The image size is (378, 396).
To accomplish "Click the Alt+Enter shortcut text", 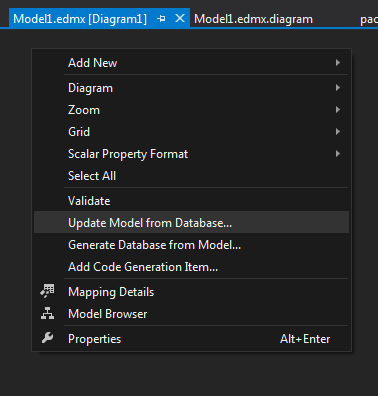I will [x=305, y=339].
